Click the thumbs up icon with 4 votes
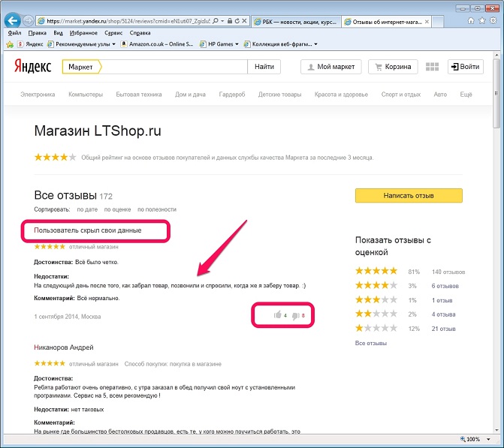This screenshot has height=448, width=504. click(x=278, y=315)
